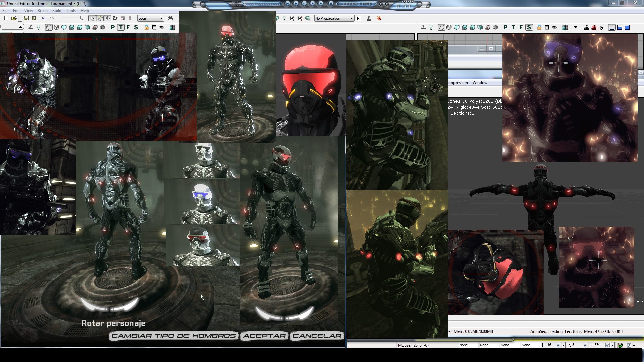Click the toolbar slider handle
Image resolution: width=644 pixels, height=362 pixels.
coord(82,18)
